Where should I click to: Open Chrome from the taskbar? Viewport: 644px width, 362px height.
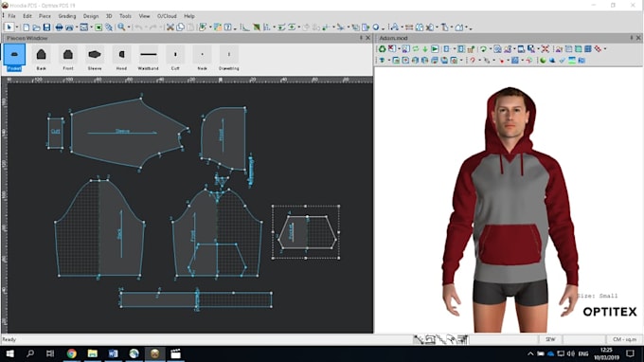pyautogui.click(x=71, y=353)
